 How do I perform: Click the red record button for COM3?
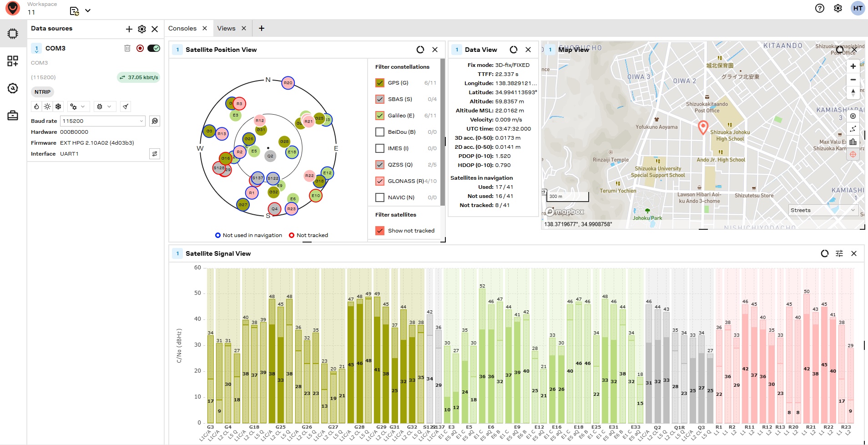tap(140, 48)
